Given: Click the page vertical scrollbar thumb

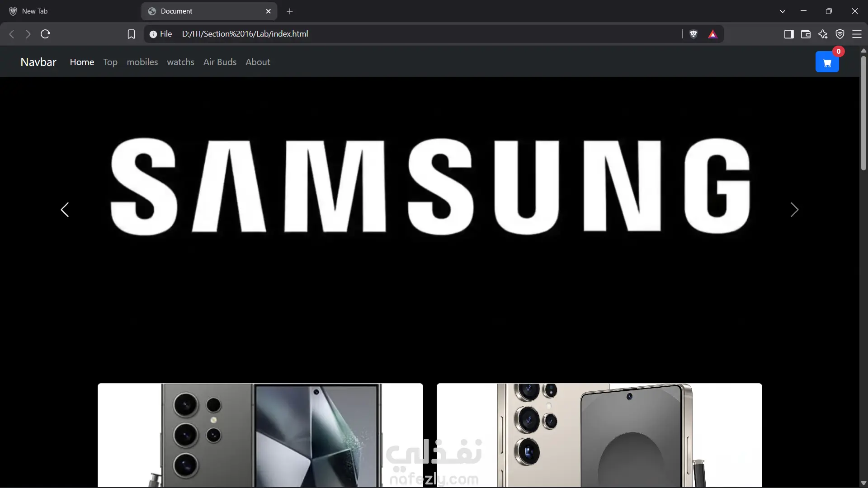Looking at the screenshot, I should [x=863, y=113].
